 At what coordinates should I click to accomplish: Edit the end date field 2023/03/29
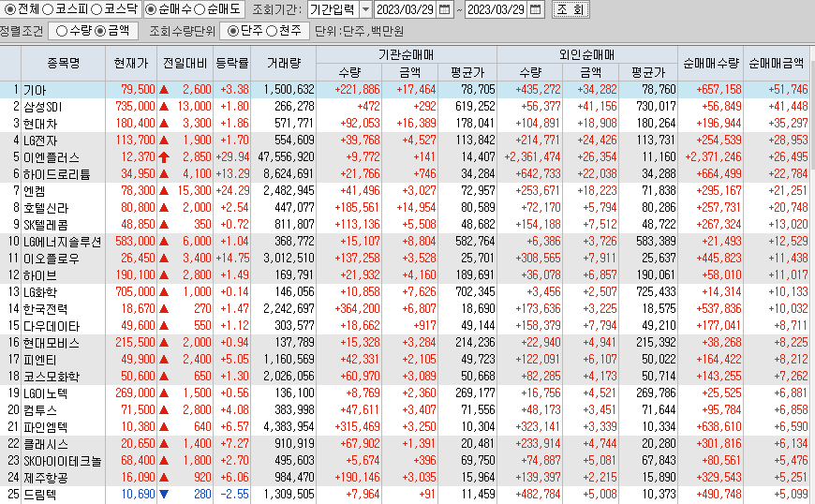(496, 9)
